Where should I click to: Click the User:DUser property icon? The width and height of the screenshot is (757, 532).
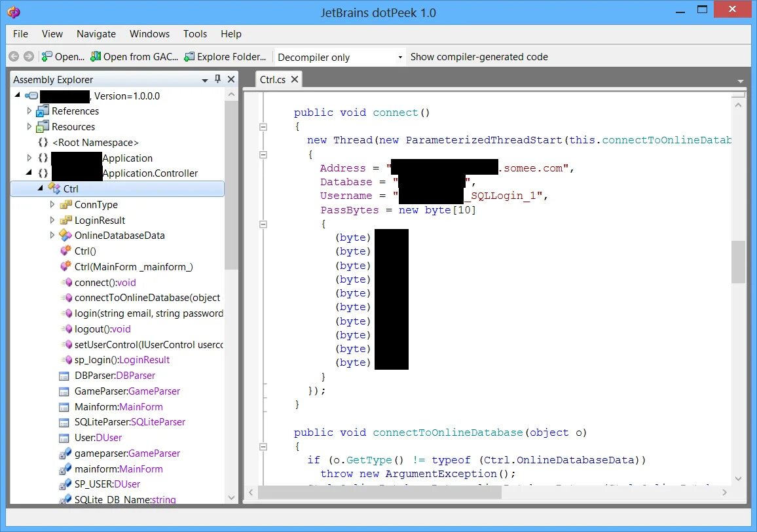[x=64, y=438]
